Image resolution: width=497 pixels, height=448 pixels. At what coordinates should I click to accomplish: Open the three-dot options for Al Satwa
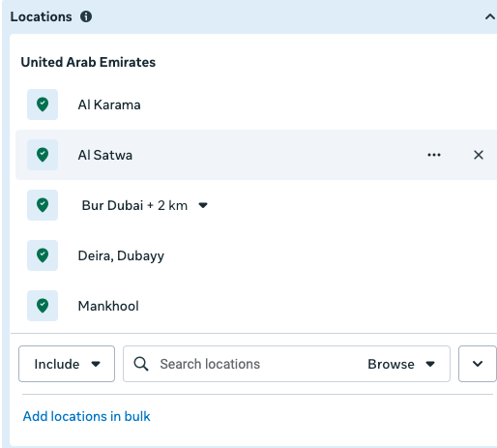(x=434, y=155)
